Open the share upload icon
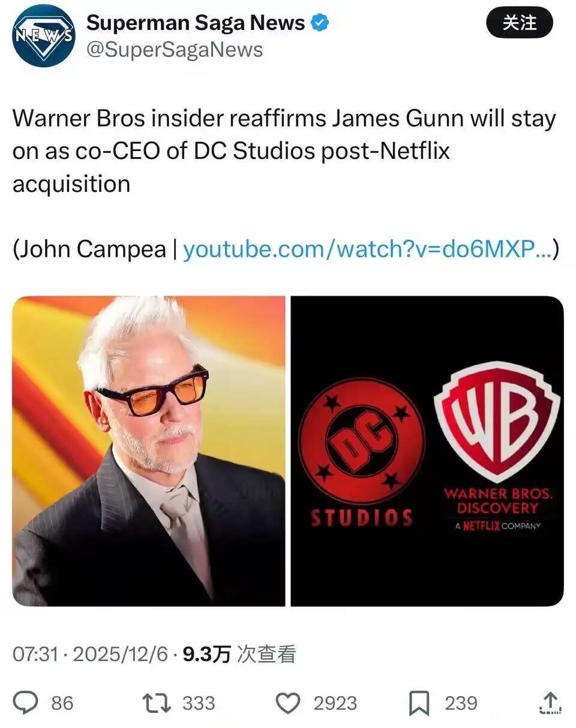The width and height of the screenshot is (576, 728). pos(550,703)
